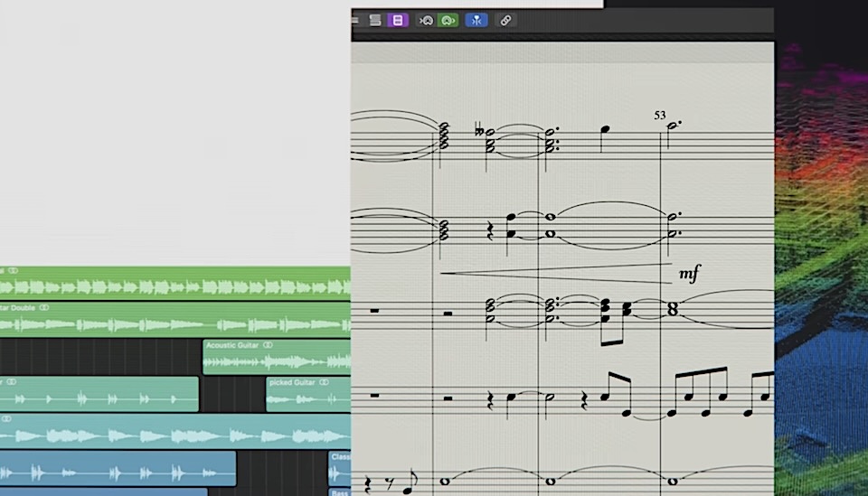Click the flat accidental on top staff chord
The image size is (868, 496).
pyautogui.click(x=479, y=131)
